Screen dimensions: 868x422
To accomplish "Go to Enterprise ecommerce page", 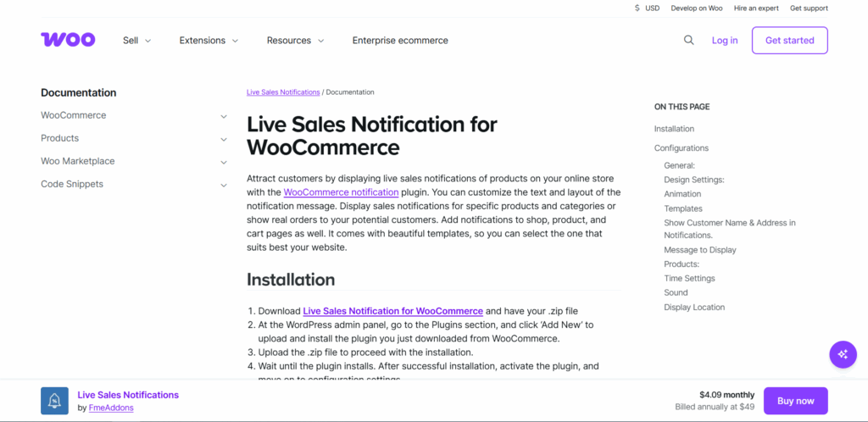I will [400, 41].
